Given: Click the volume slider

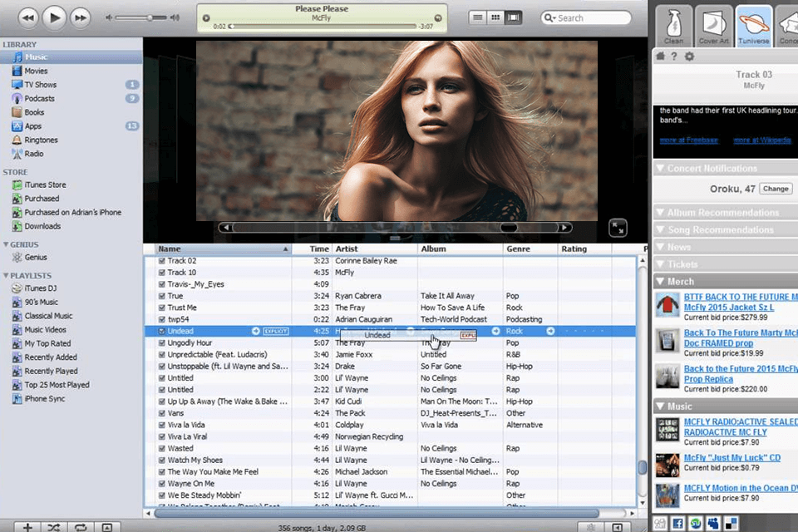Looking at the screenshot, I should pyautogui.click(x=141, y=17).
